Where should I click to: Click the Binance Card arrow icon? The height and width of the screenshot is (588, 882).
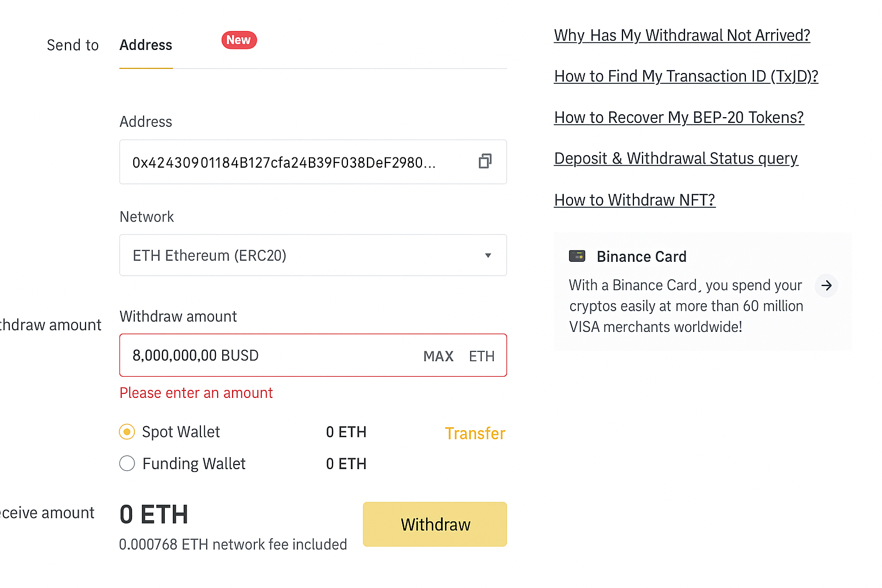pos(826,285)
